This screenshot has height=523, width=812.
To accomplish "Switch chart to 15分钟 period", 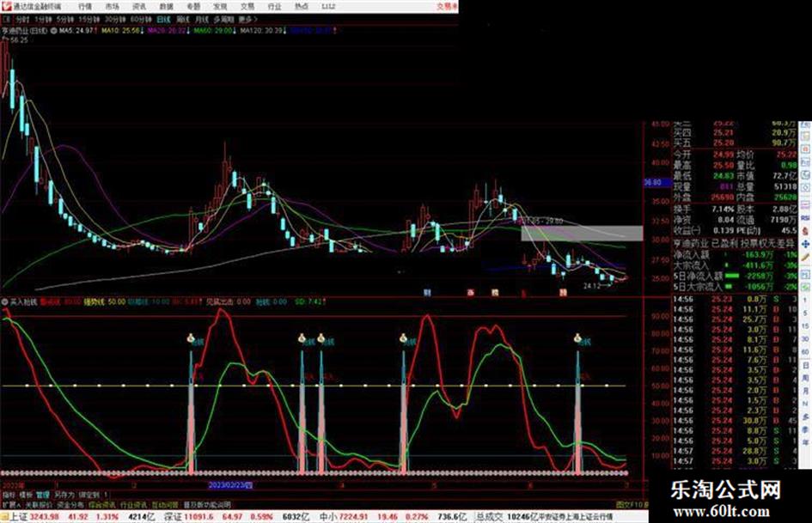I will (x=89, y=19).
